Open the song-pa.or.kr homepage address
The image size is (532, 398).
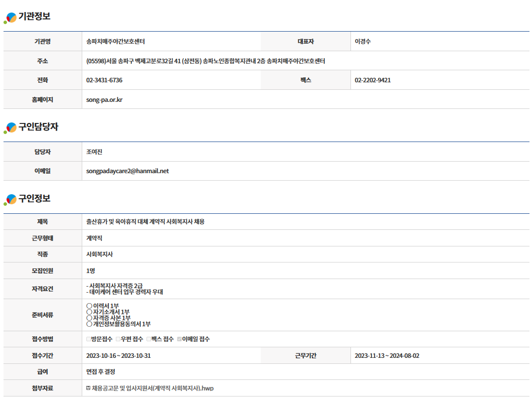104,99
